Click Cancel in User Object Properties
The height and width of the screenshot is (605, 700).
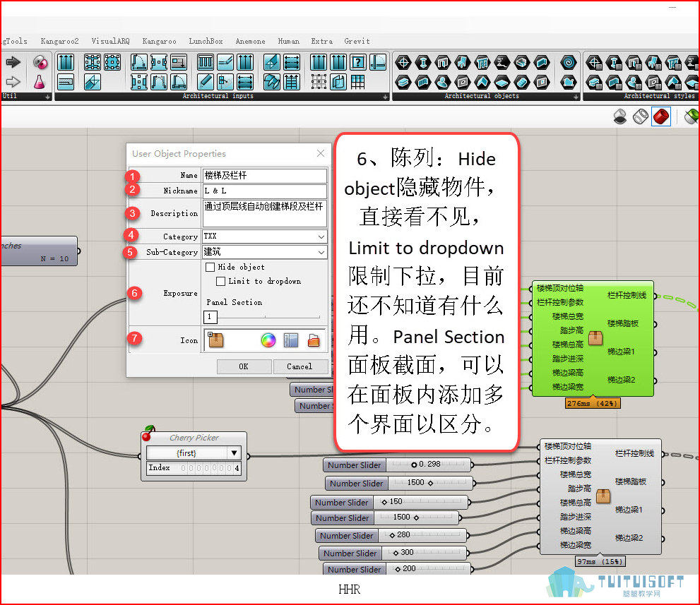pos(299,366)
